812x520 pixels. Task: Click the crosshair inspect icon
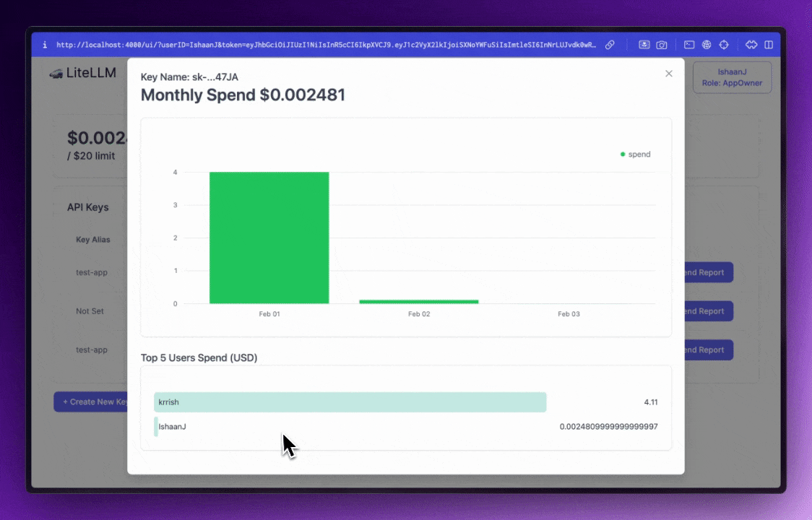pos(724,45)
